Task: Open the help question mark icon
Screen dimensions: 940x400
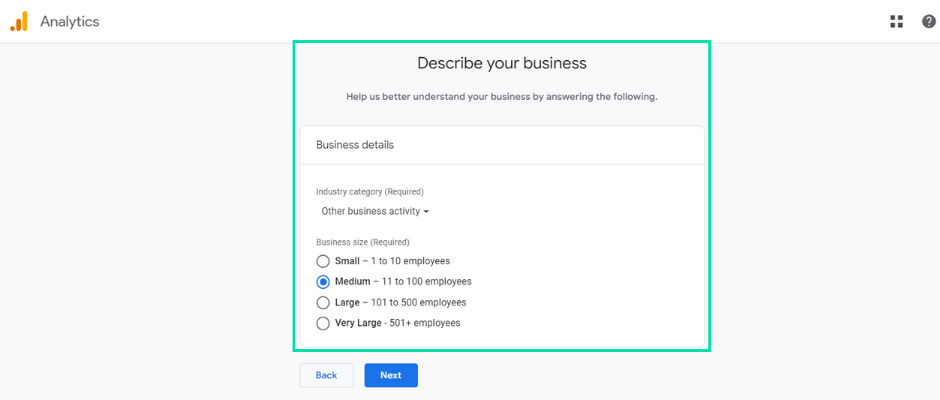Action: click(x=928, y=22)
